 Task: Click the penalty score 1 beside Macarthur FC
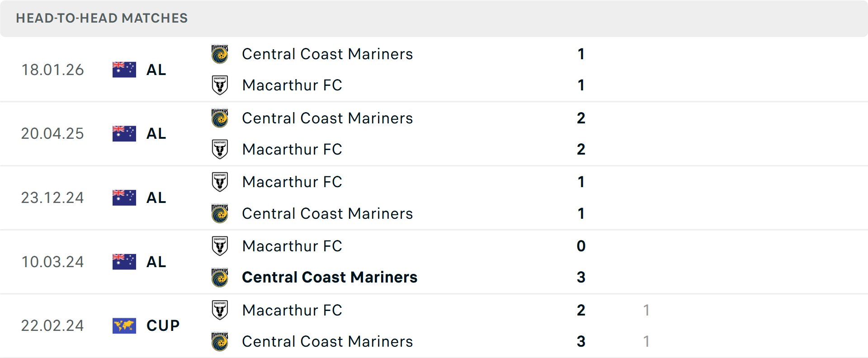[x=646, y=310]
